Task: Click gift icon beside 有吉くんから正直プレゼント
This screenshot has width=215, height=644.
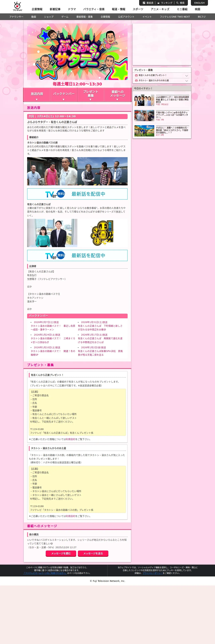Action: 136,75
